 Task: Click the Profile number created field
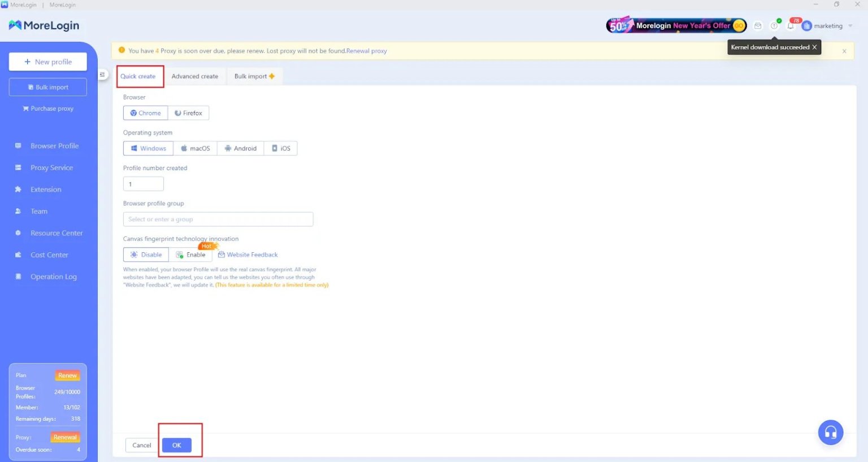143,184
